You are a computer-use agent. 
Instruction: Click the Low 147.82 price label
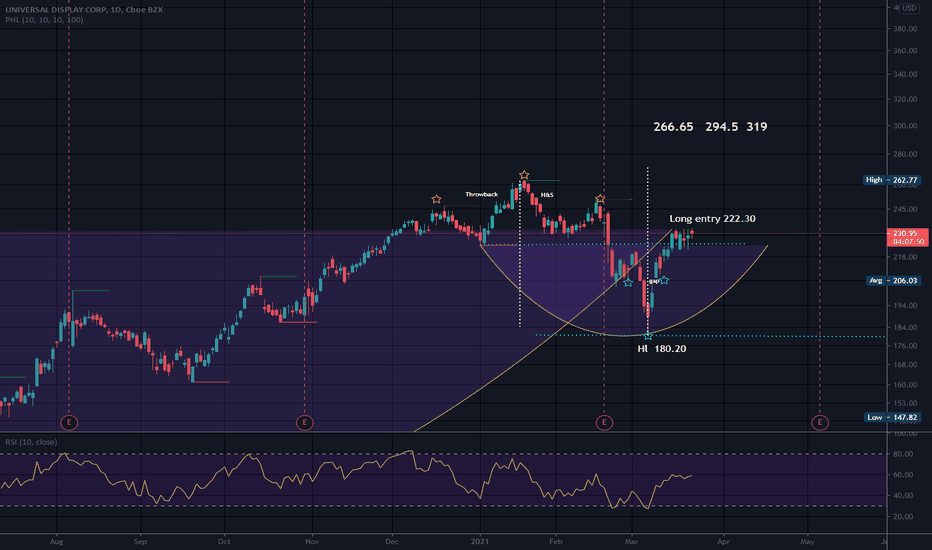(892, 417)
